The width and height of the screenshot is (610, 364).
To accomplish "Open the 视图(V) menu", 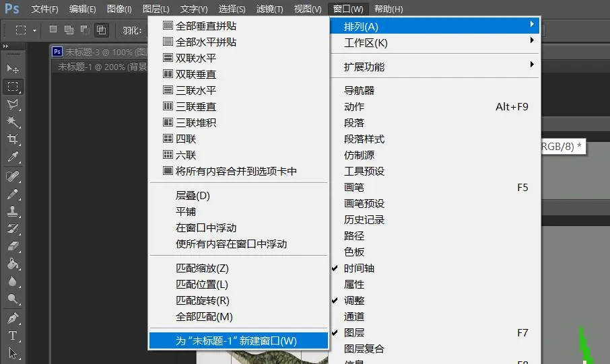I will [308, 9].
